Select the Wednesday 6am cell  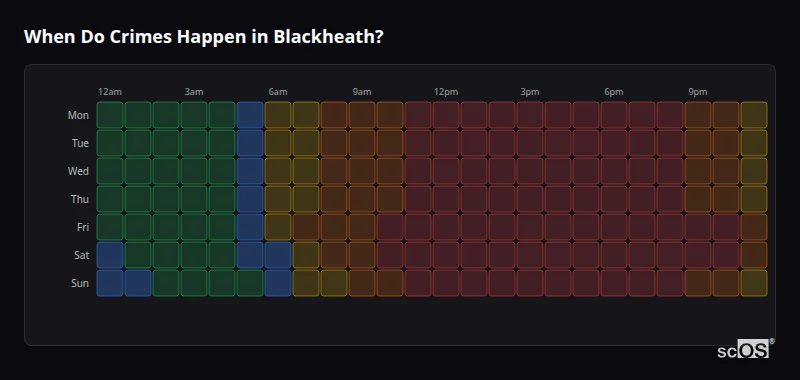278,171
